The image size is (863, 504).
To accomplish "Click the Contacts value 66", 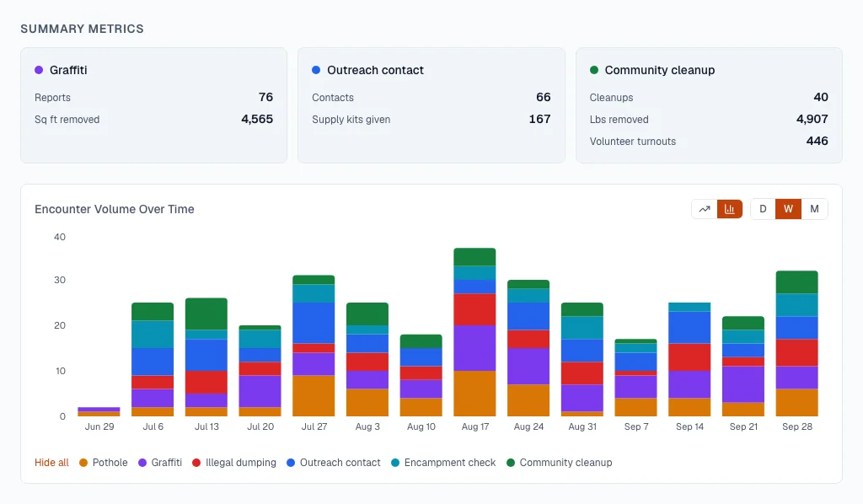I will click(544, 98).
